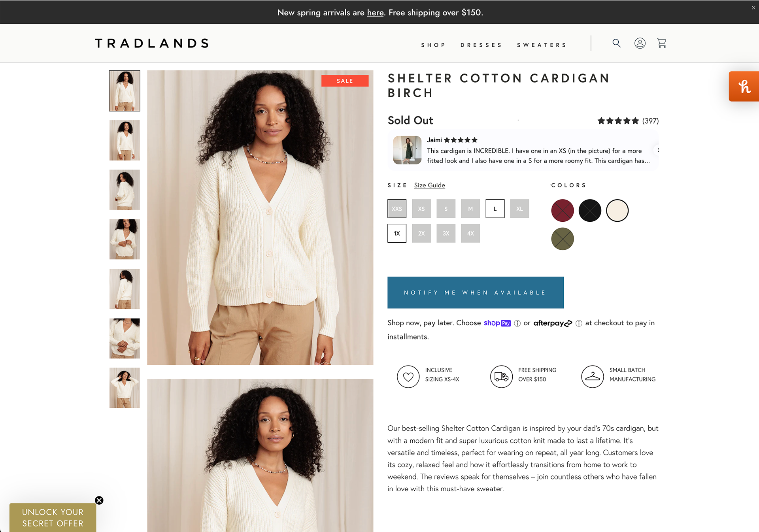Screen dimensions: 759x532
Task: Select size L
Action: pyautogui.click(x=495, y=209)
